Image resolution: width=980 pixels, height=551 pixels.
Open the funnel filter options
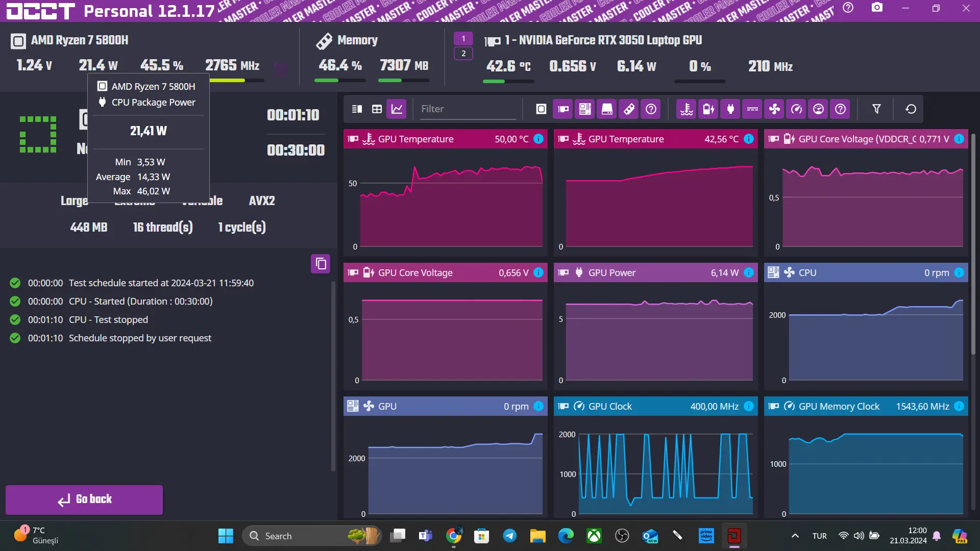876,109
